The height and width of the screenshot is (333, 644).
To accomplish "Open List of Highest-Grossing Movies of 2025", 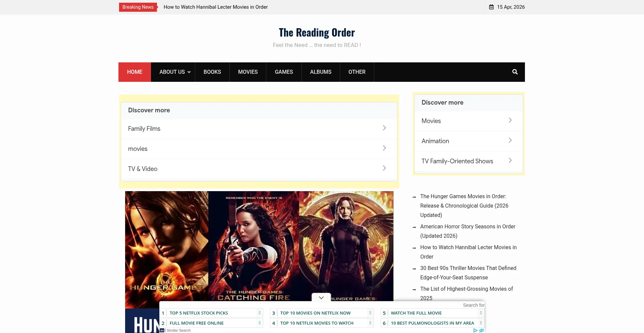I will click(x=467, y=293).
